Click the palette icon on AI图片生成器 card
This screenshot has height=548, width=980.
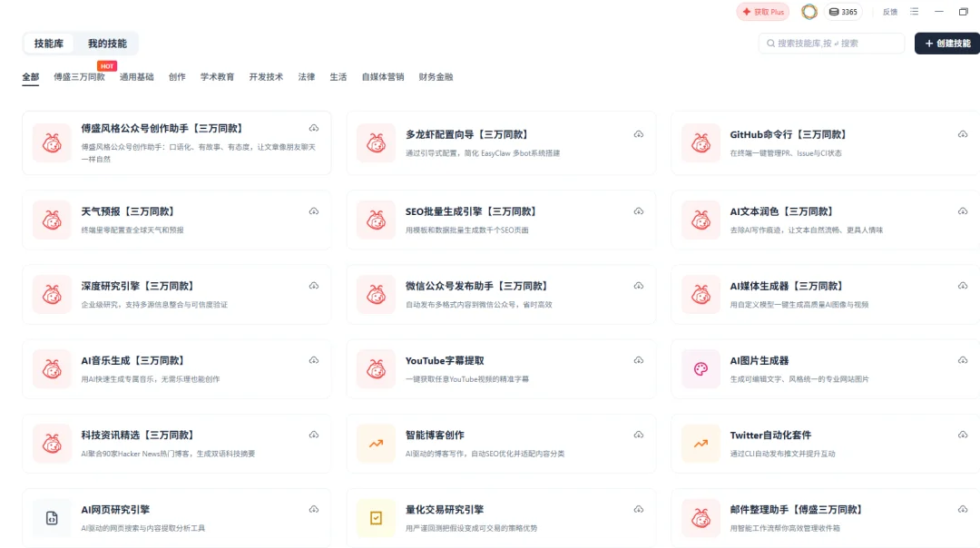pyautogui.click(x=700, y=369)
